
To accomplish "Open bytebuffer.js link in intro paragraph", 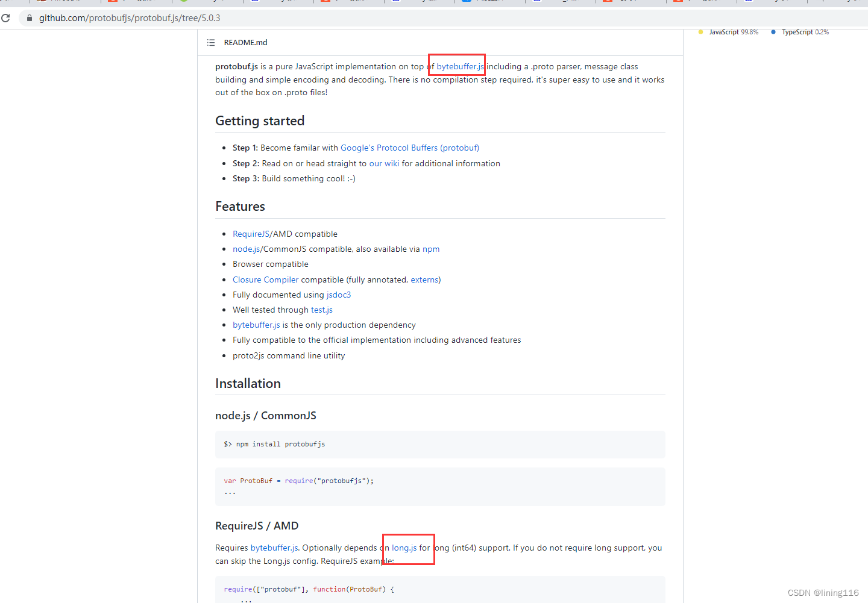I will point(461,67).
